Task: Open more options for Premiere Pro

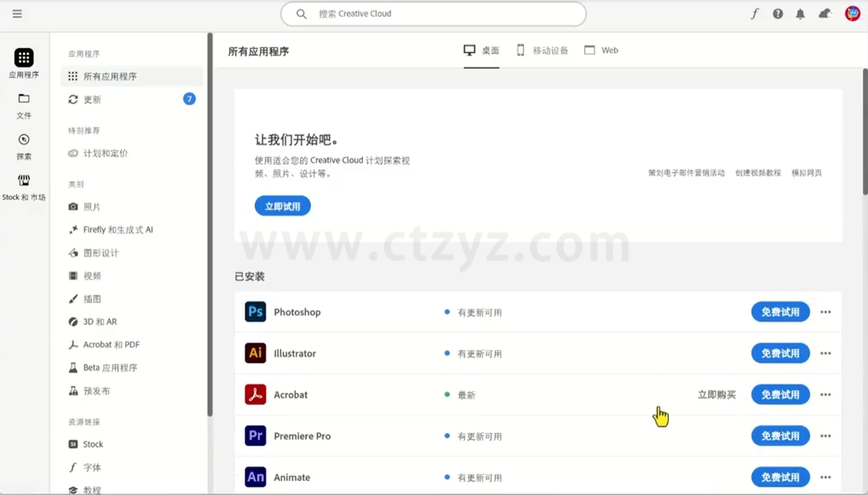Action: (x=826, y=436)
